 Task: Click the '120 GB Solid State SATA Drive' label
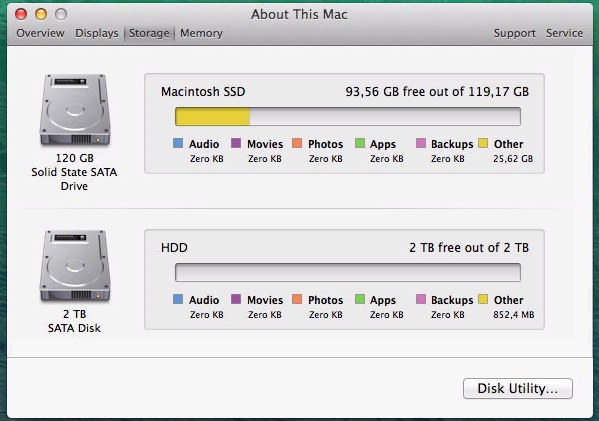pos(74,172)
